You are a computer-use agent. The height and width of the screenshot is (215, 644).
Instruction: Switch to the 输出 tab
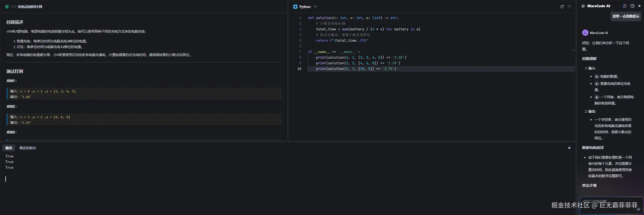9,148
